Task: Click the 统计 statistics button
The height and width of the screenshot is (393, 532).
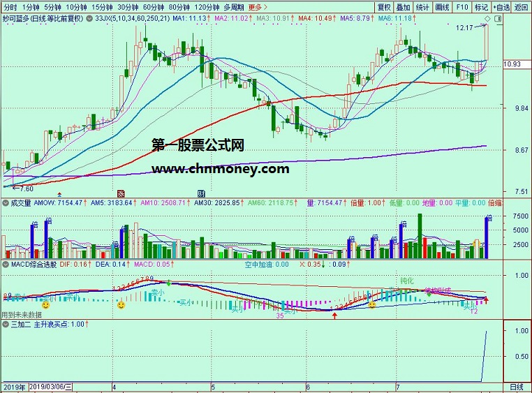Action: pyautogui.click(x=422, y=7)
